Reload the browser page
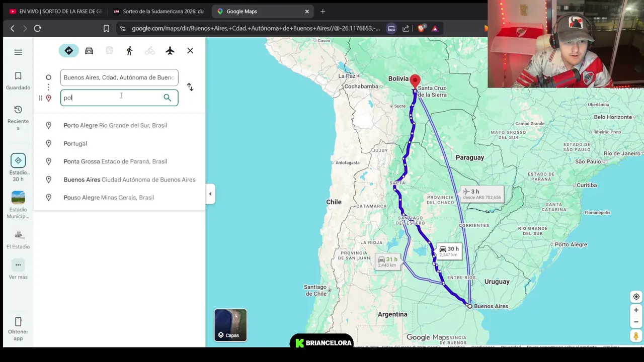Viewport: 644px width, 362px height. 37,29
